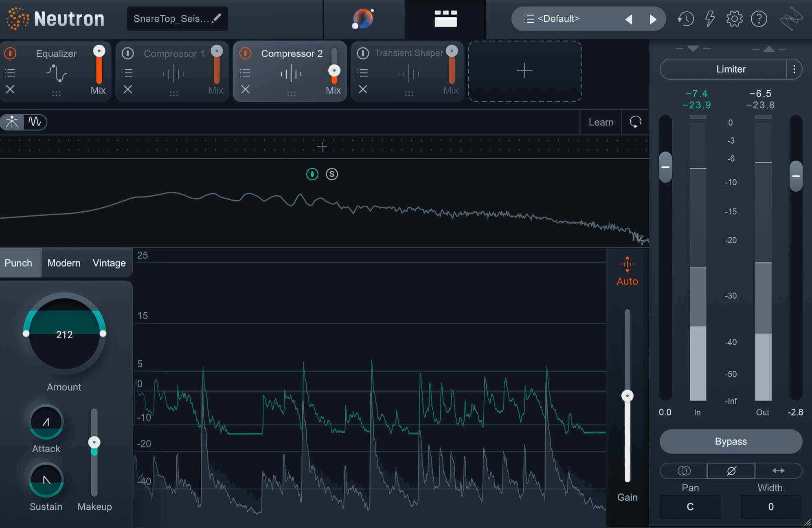Click the Gain slider handle
Image resolution: width=812 pixels, height=528 pixels.
(627, 396)
